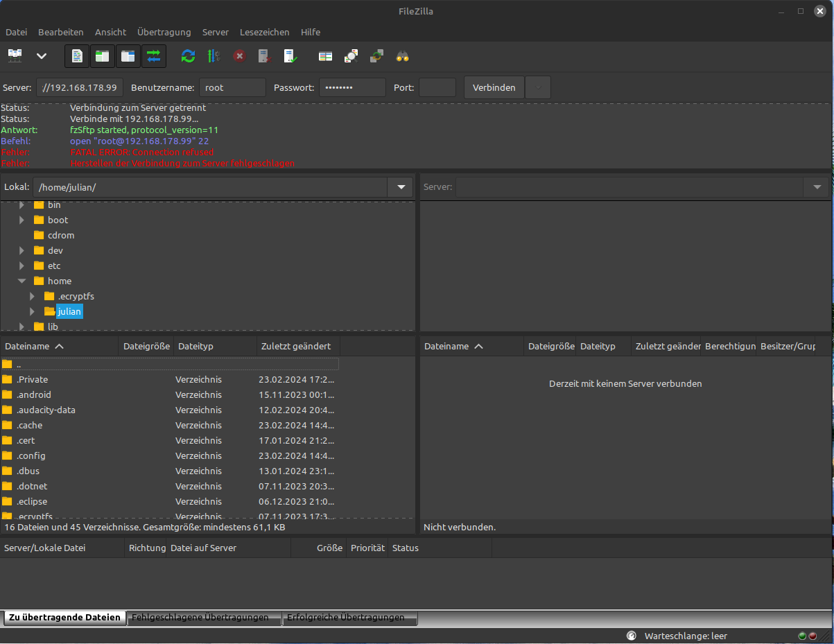Collapse the home folder in tree

(21, 281)
